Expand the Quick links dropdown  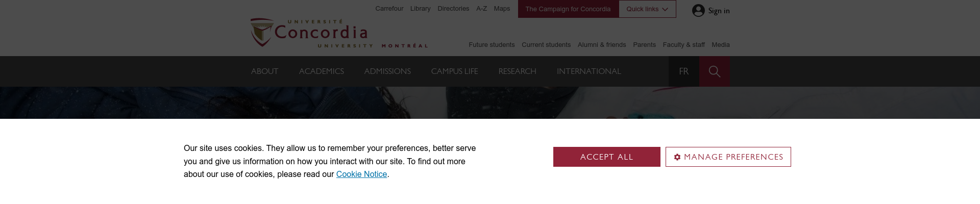click(647, 9)
